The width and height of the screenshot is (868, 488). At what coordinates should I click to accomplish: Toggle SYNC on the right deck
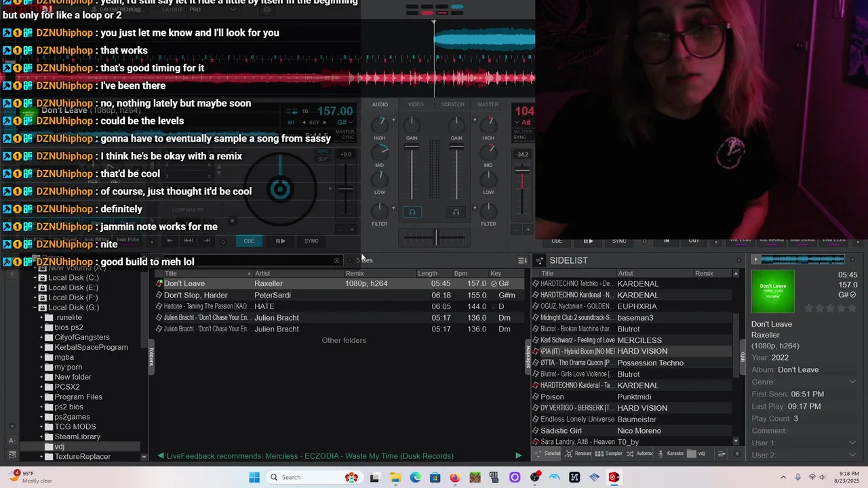(619, 241)
